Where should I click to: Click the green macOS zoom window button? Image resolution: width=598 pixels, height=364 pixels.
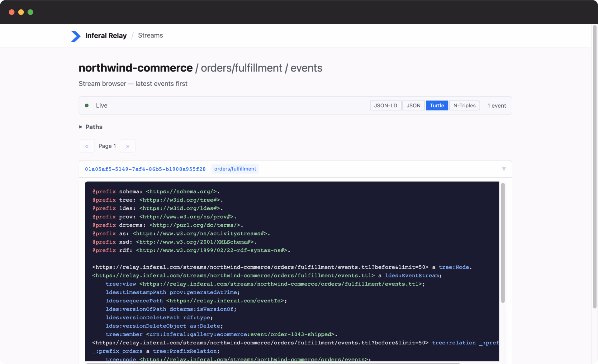point(30,12)
